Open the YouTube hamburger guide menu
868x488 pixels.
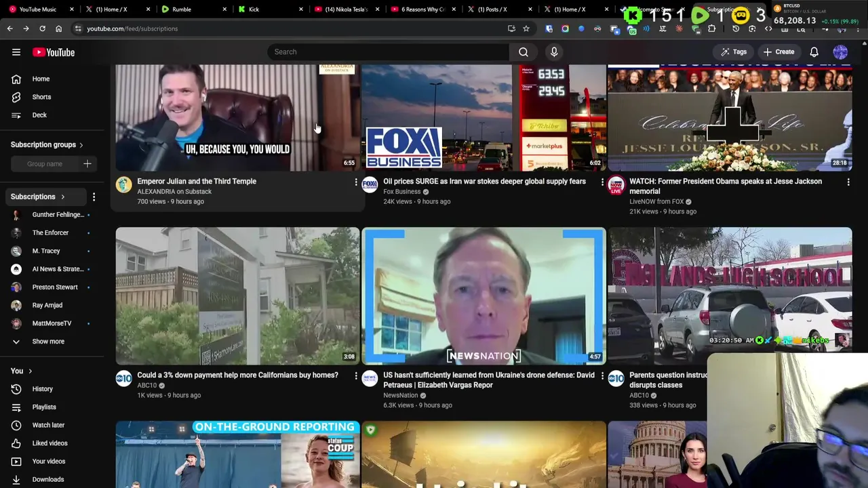point(16,52)
